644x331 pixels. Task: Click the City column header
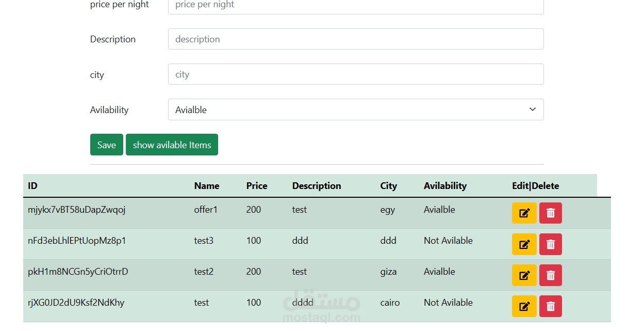click(x=388, y=186)
